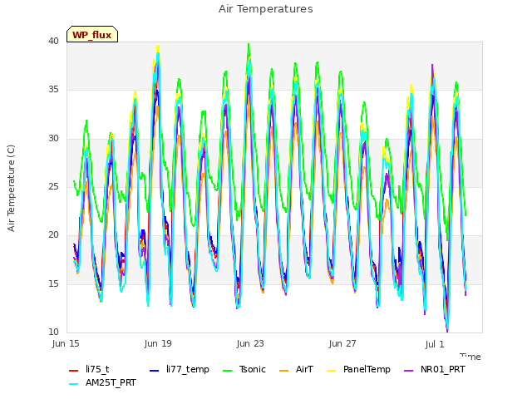The image size is (532, 399).
Task: Click the Jun 27 x-axis tick label
Action: click(x=342, y=343)
